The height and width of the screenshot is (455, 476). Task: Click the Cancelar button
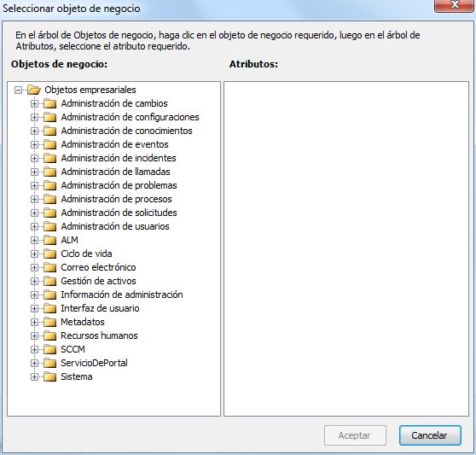pyautogui.click(x=430, y=435)
